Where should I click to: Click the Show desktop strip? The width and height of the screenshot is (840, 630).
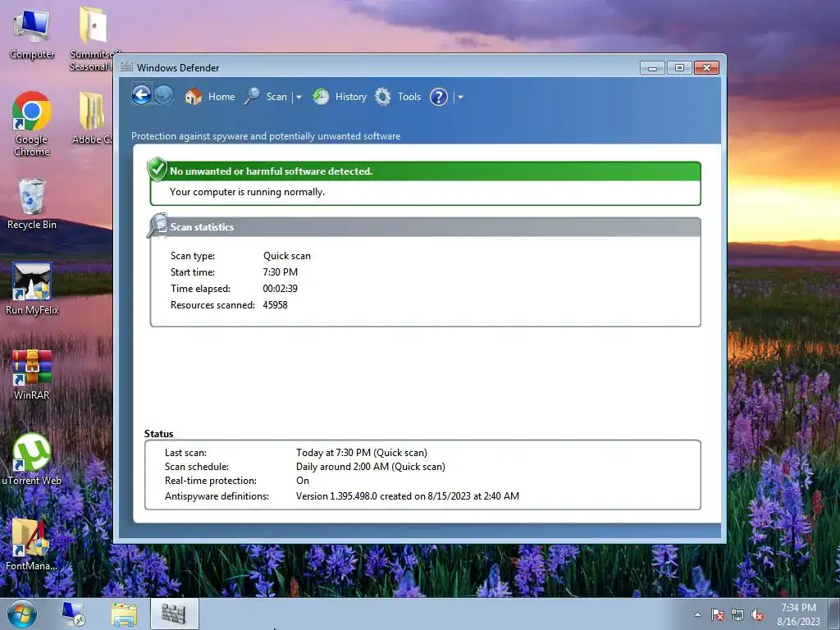pyautogui.click(x=834, y=614)
